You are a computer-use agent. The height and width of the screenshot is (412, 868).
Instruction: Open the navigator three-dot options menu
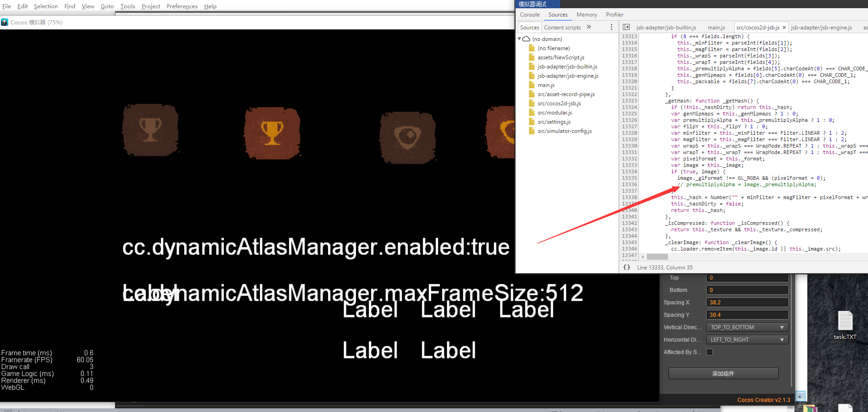coord(611,27)
